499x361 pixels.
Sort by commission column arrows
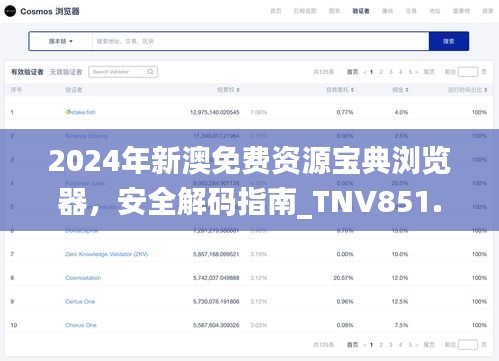coord(407,90)
